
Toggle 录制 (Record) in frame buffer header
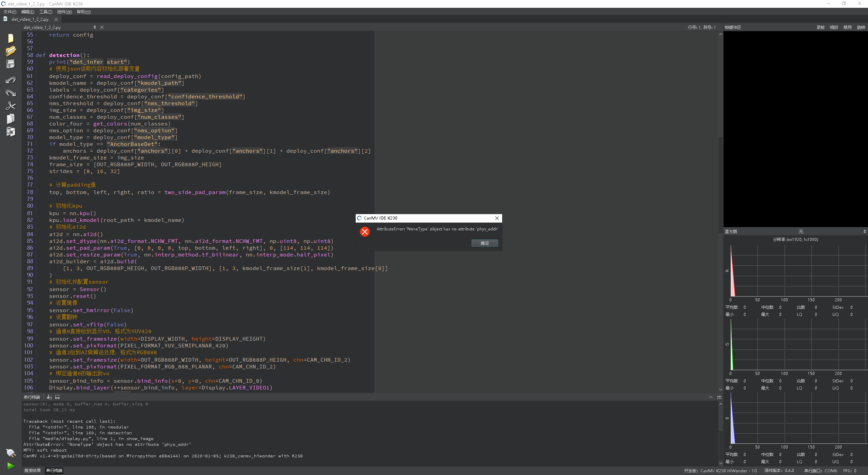coord(820,27)
